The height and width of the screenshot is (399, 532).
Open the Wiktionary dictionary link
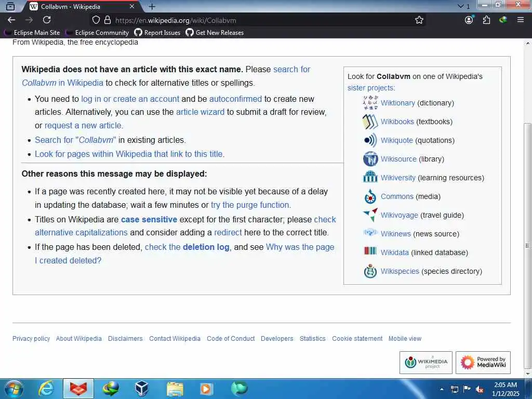pyautogui.click(x=397, y=103)
